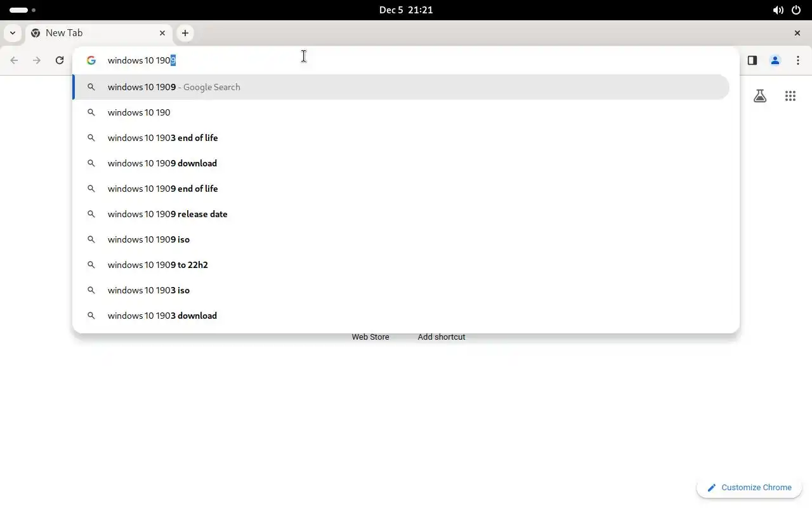Image resolution: width=812 pixels, height=508 pixels.
Task: Click the forward navigation arrow
Action: tap(37, 60)
